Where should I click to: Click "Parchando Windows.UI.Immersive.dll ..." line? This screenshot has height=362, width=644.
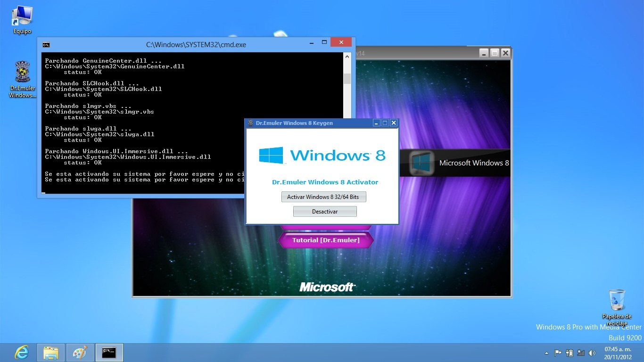117,151
